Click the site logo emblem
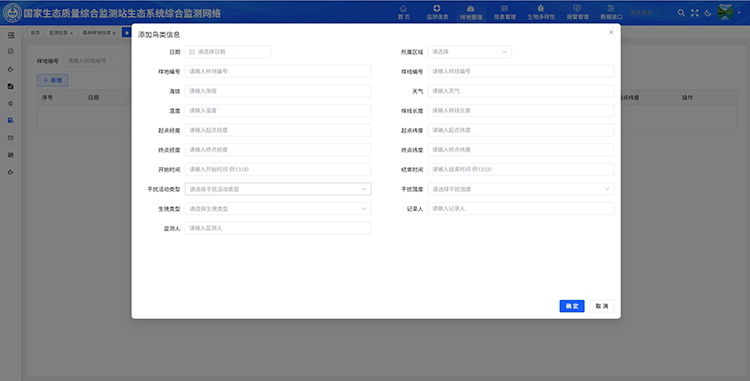This screenshot has width=750, height=381. [x=12, y=13]
